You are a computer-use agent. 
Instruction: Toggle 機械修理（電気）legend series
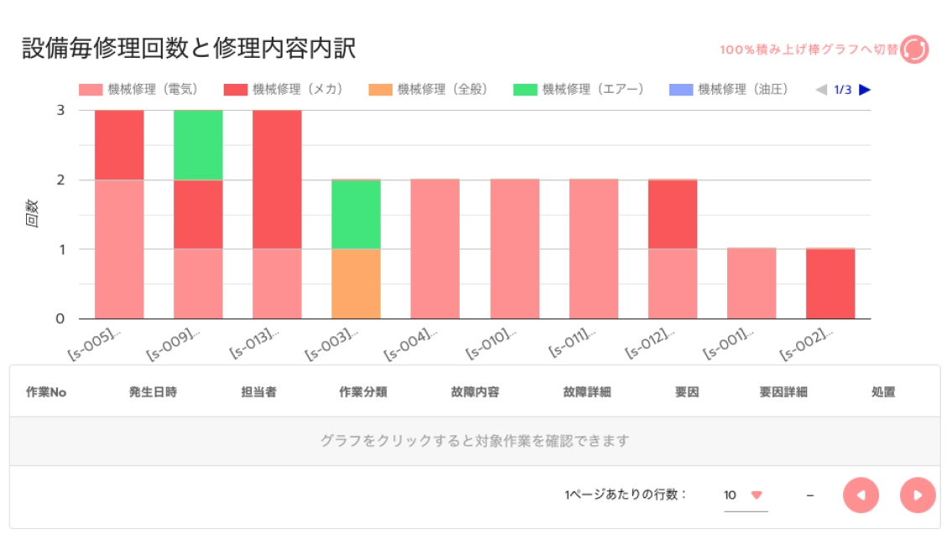pyautogui.click(x=139, y=90)
